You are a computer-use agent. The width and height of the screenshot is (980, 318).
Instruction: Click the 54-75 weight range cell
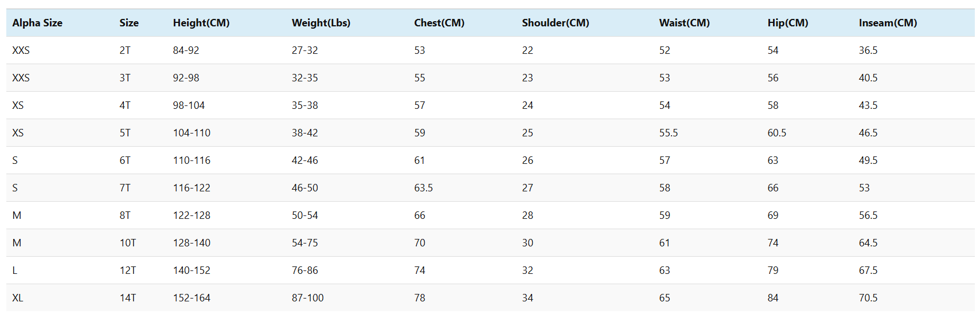click(304, 243)
